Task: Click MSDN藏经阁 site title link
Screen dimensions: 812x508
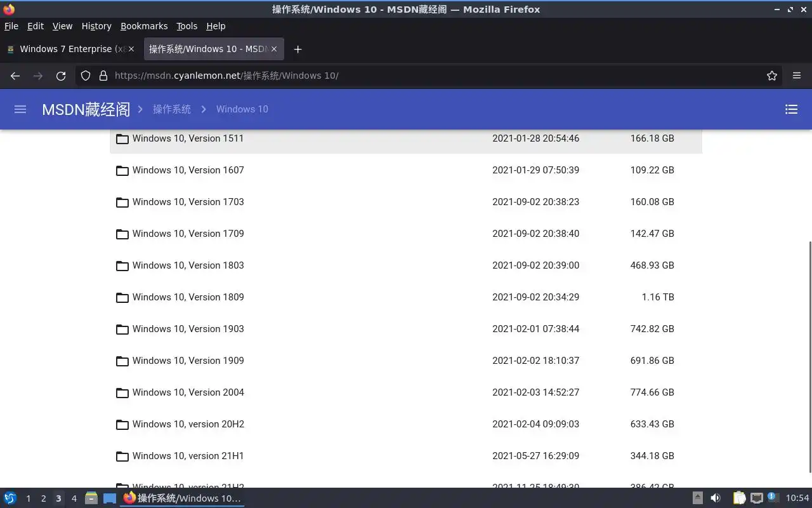Action: (x=86, y=109)
